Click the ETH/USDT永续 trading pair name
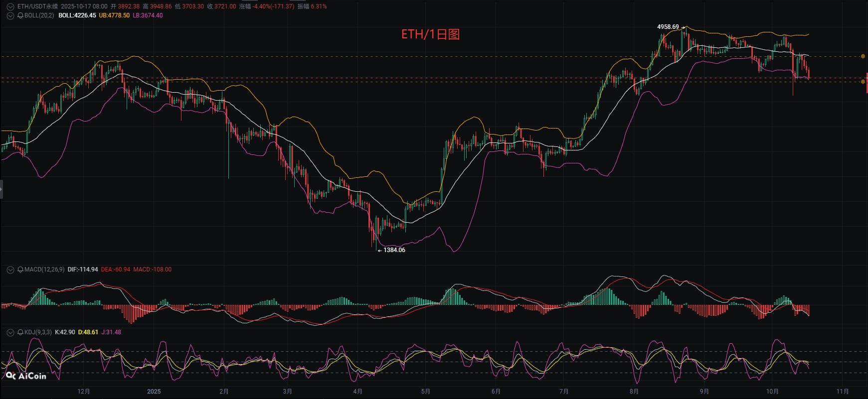Screen dimensions: 868x399 click(37, 6)
